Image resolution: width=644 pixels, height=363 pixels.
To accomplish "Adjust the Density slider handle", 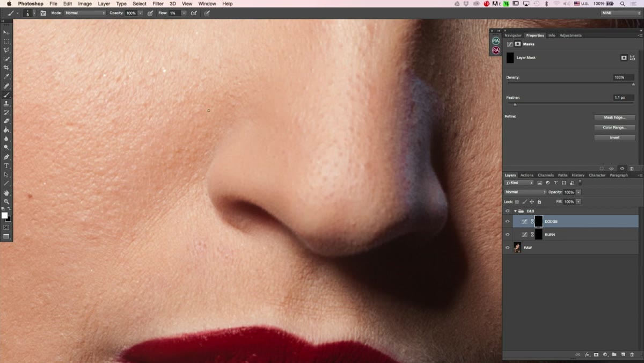I will 633,84.
